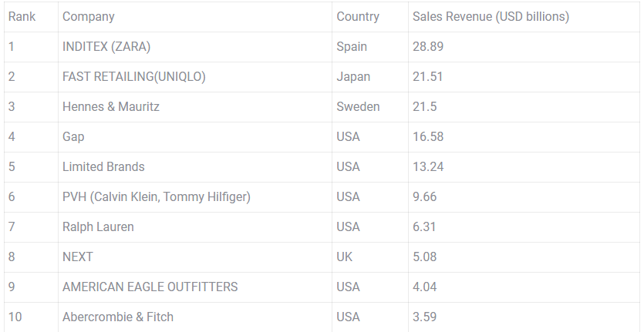644x332 pixels.
Task: Select the UK country cell
Action: [x=345, y=257]
